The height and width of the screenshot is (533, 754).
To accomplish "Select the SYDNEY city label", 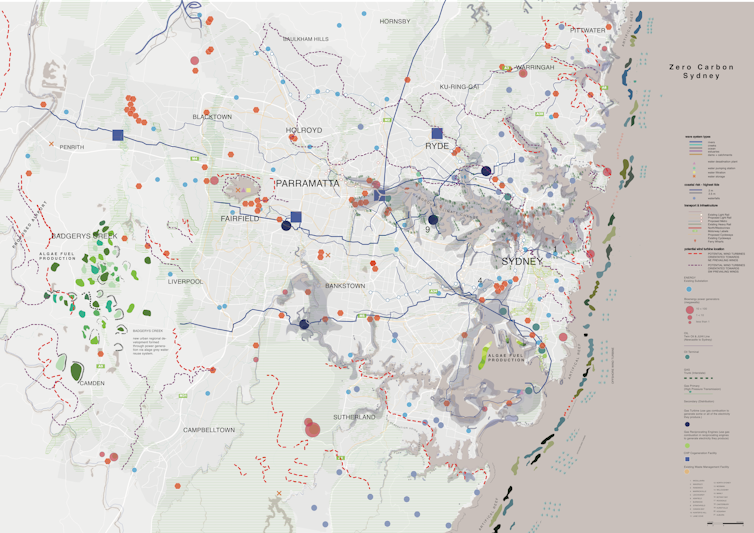I will (521, 261).
